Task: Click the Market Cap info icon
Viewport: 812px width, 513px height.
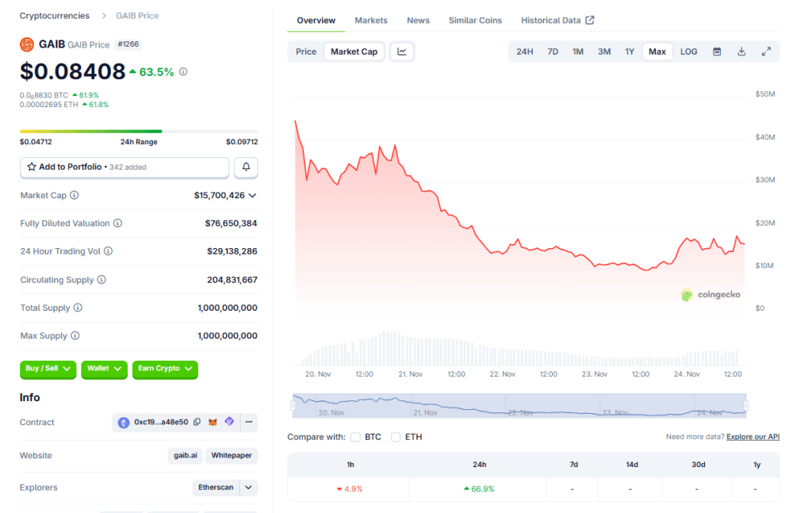Action: click(x=75, y=195)
